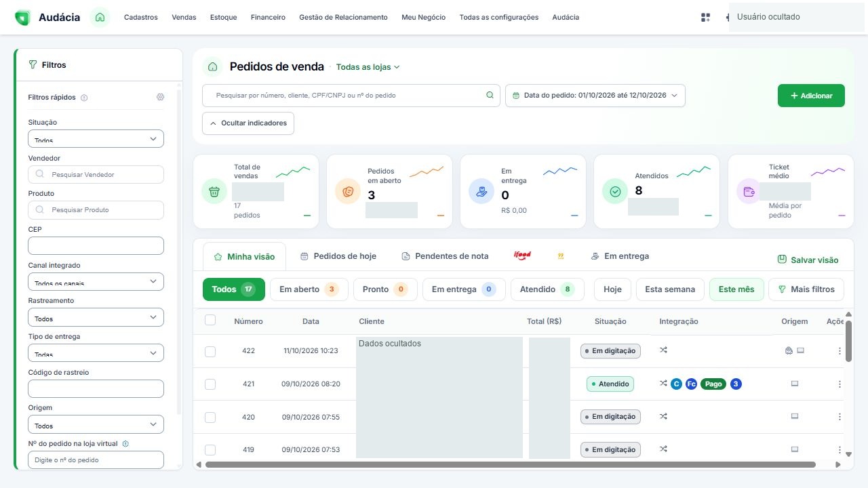Select checkbox for order 420

click(x=210, y=417)
